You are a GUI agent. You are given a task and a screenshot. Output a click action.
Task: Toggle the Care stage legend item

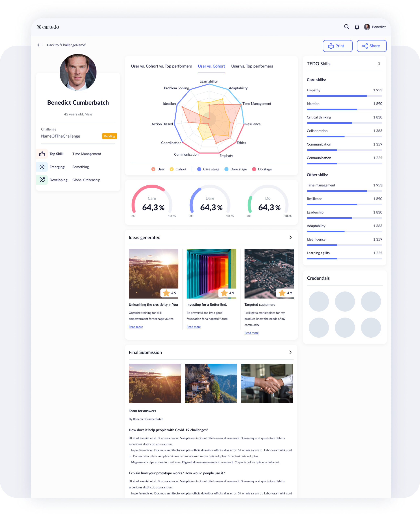tap(208, 169)
